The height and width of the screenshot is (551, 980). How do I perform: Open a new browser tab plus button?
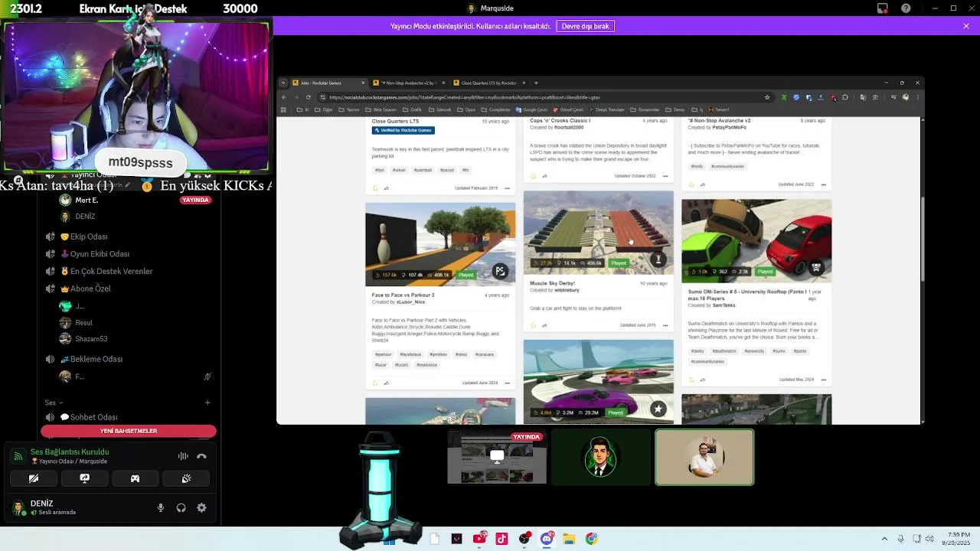pyautogui.click(x=536, y=83)
